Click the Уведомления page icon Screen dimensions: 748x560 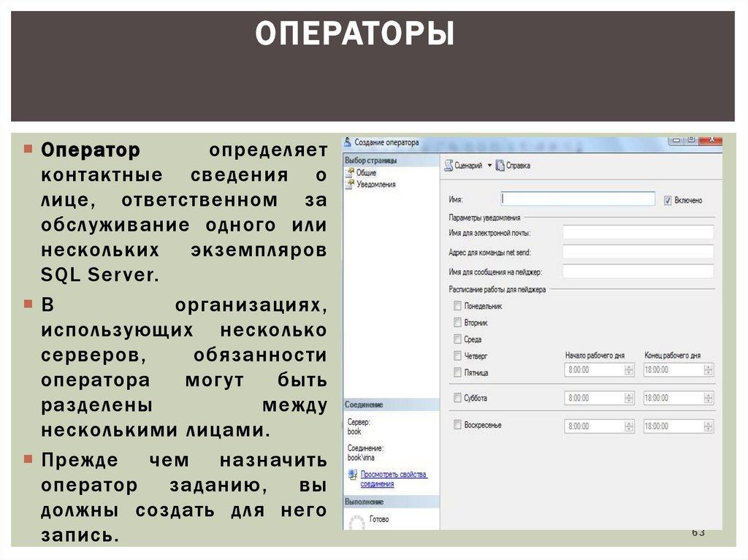pos(351,185)
